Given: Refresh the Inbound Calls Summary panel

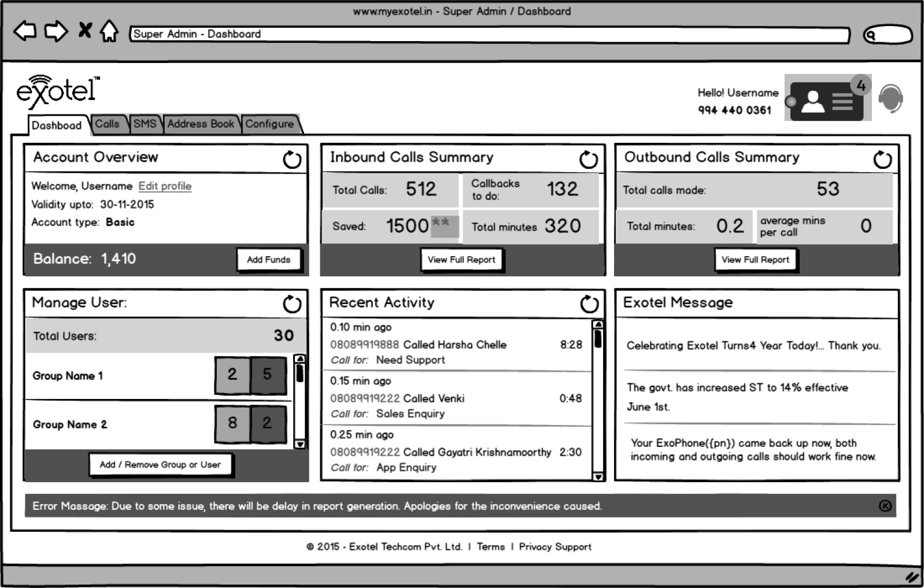Looking at the screenshot, I should coord(589,159).
